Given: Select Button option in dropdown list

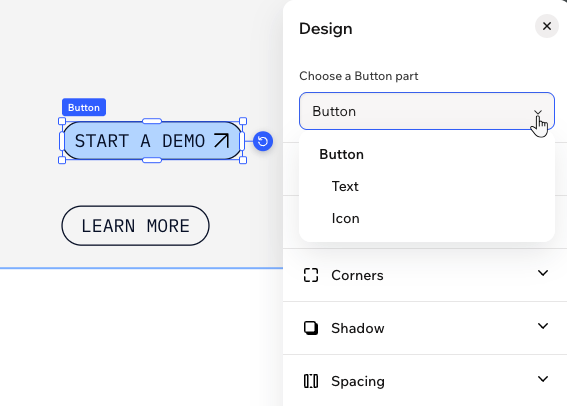Looking at the screenshot, I should (x=427, y=154).
